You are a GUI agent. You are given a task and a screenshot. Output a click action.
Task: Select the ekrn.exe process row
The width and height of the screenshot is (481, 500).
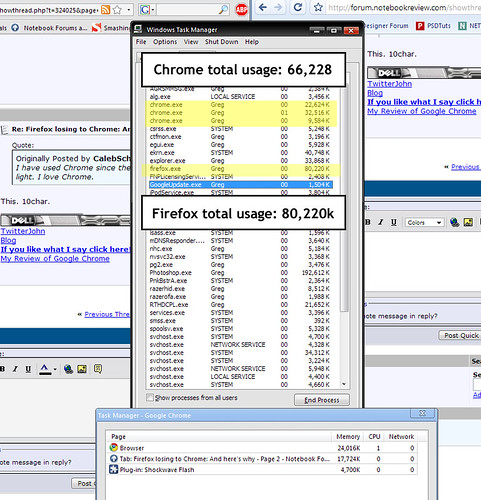[241, 153]
